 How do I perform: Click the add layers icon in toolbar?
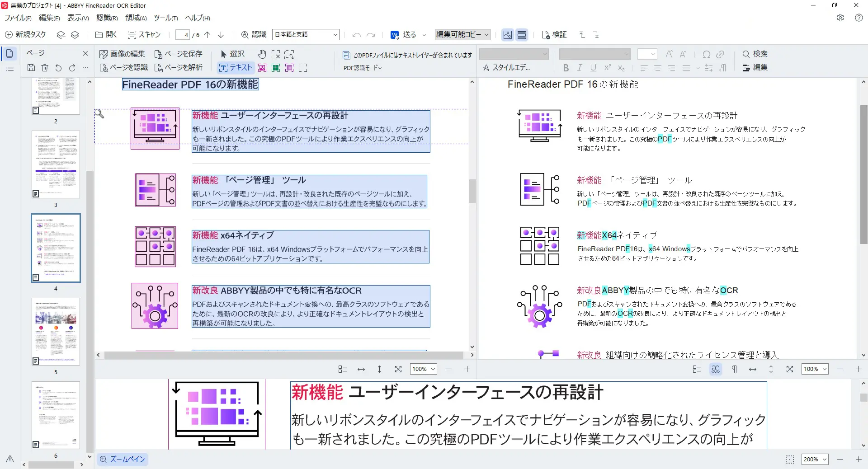point(61,35)
